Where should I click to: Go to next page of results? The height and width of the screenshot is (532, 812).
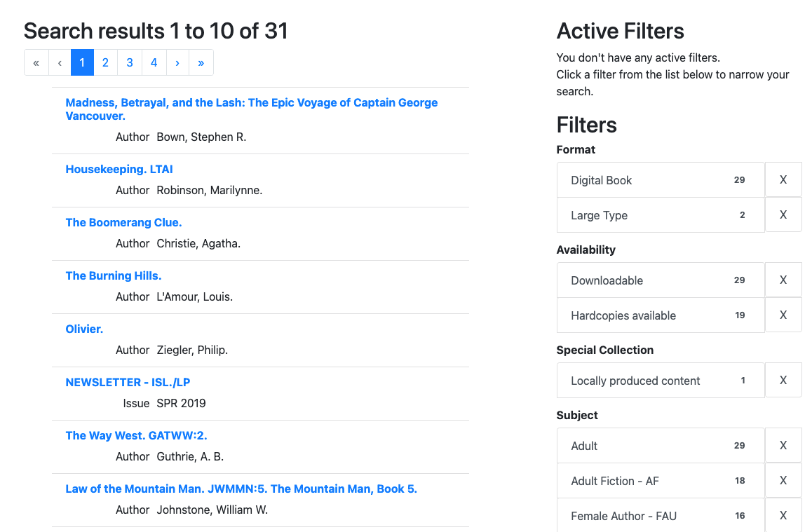tap(177, 63)
